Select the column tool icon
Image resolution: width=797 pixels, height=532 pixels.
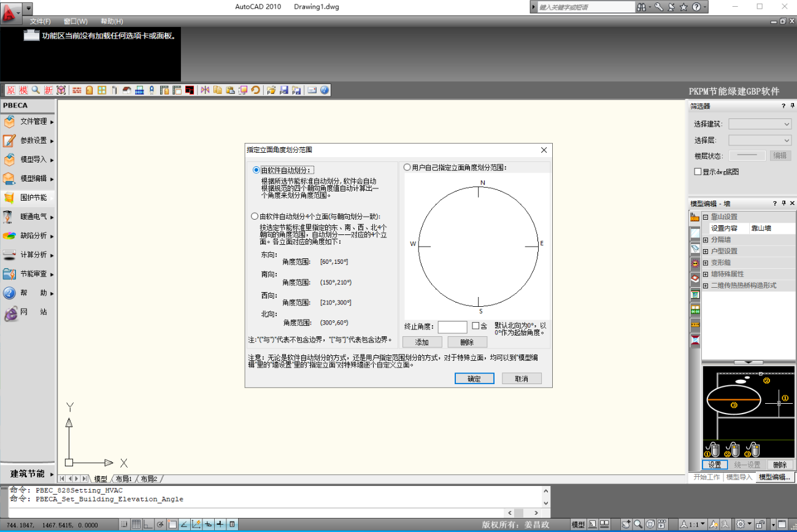[114, 90]
